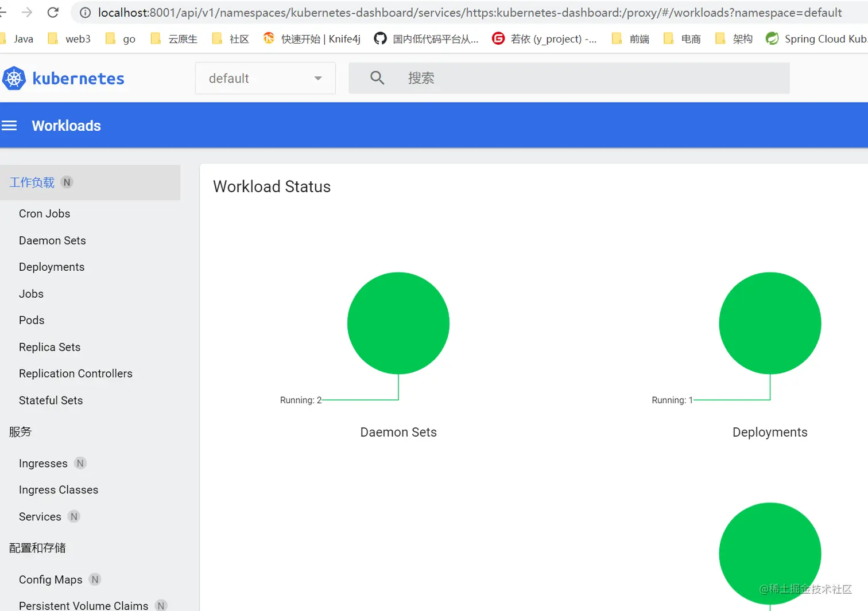Open the Java bookmark folder
The image size is (868, 611).
(17, 38)
